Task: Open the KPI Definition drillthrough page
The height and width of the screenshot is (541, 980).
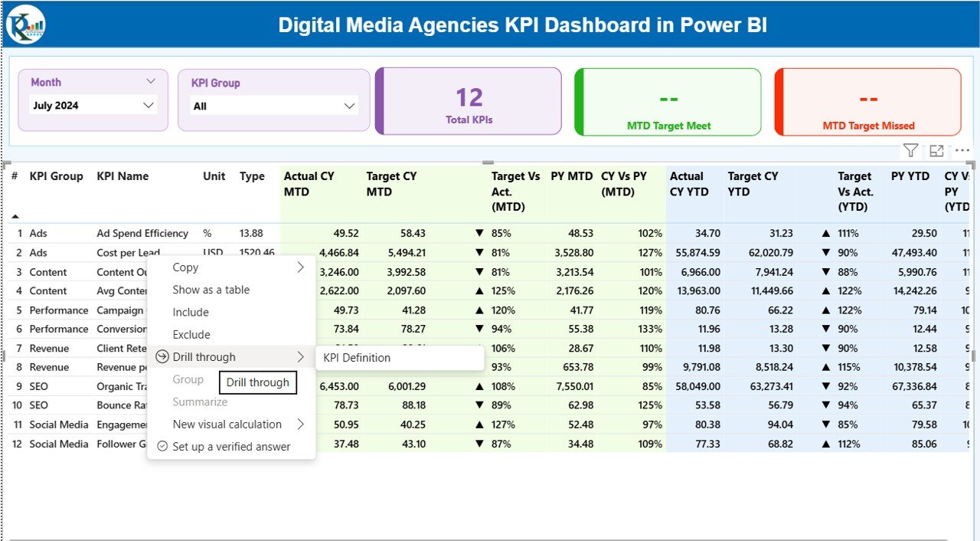Action: [x=357, y=358]
